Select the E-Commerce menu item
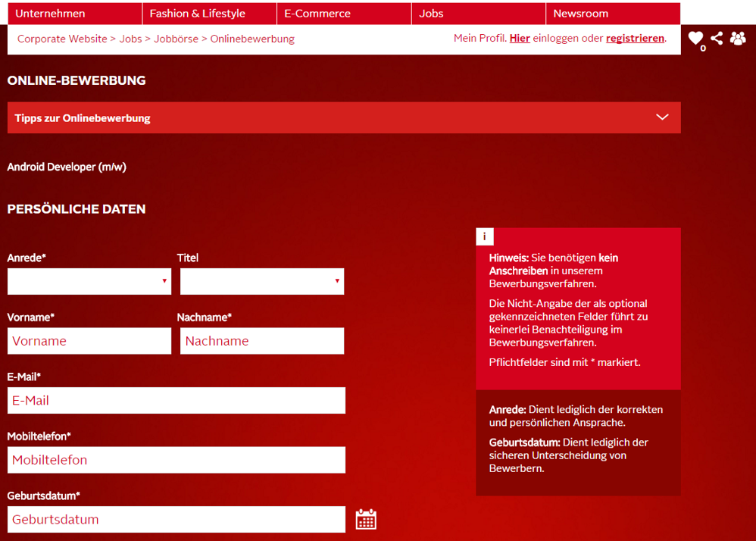This screenshot has width=756, height=541. (317, 14)
